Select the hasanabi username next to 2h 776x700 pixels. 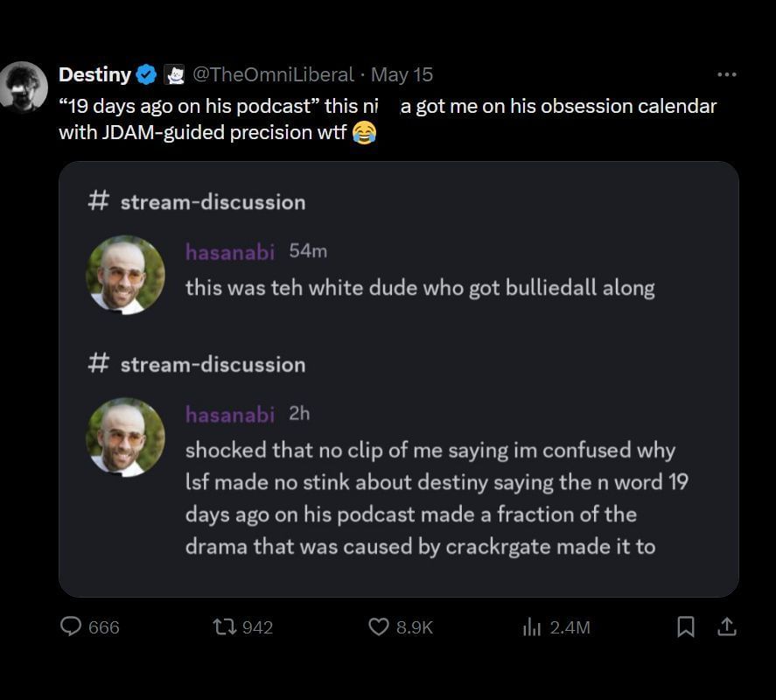click(229, 414)
